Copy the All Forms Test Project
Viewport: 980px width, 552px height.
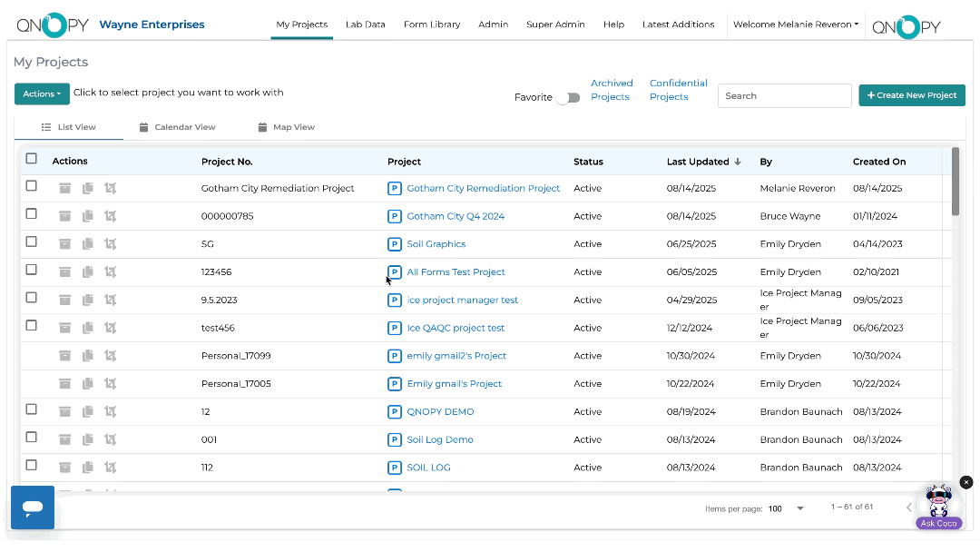pos(87,272)
